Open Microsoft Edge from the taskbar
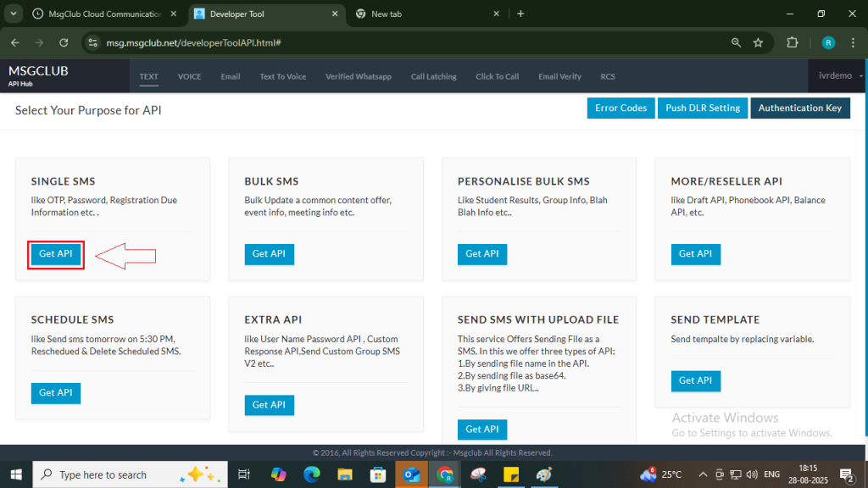Viewport: 868px width, 488px height. pos(312,474)
